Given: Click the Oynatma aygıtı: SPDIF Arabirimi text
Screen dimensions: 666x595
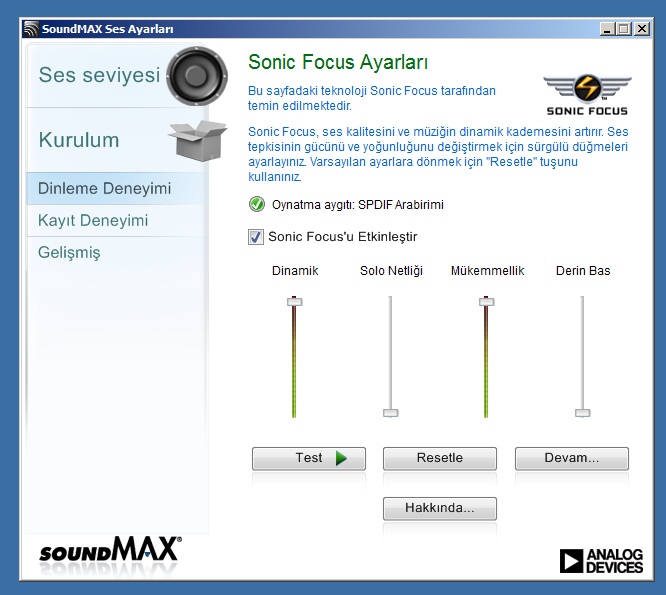Looking at the screenshot, I should [358, 205].
